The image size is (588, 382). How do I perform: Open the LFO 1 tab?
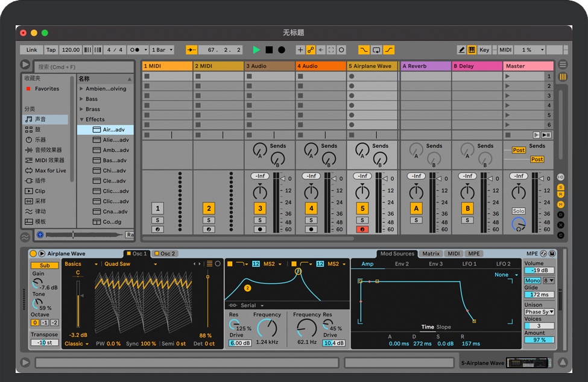pos(469,264)
